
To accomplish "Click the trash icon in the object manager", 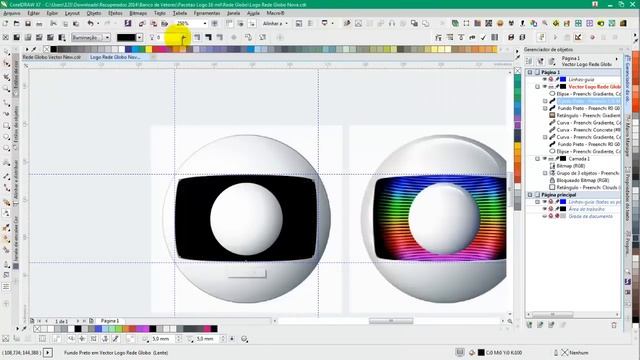I will (614, 325).
